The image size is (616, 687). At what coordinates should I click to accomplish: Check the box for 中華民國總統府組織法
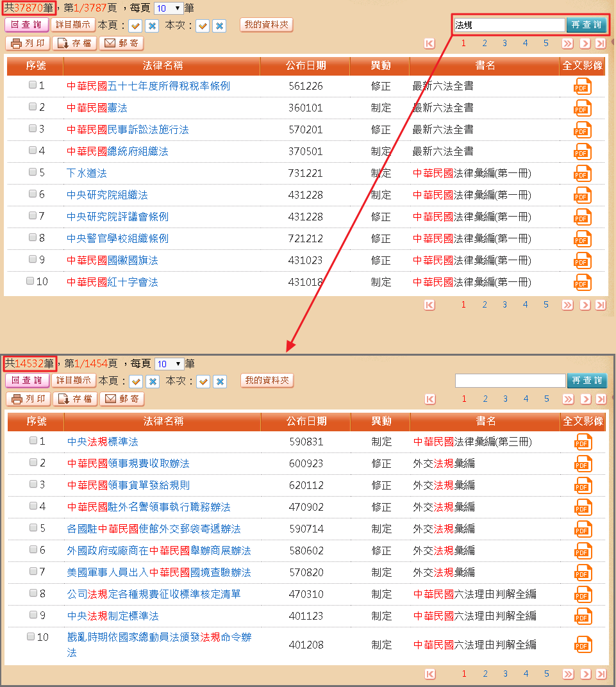pos(33,151)
